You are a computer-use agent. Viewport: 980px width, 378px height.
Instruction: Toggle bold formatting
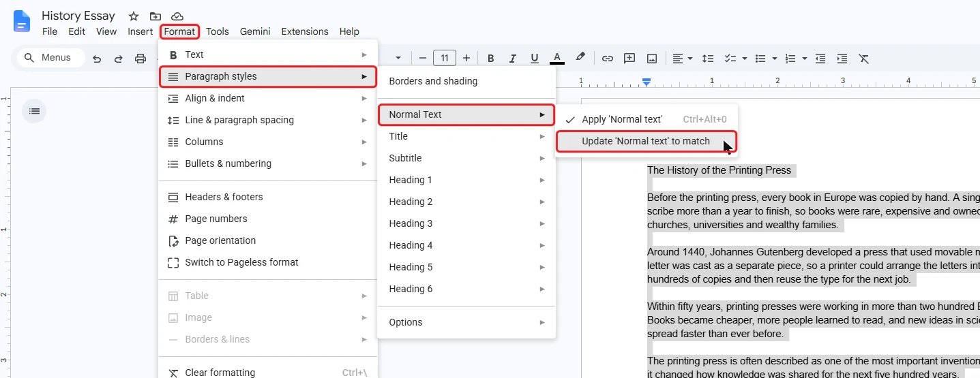[490, 59]
